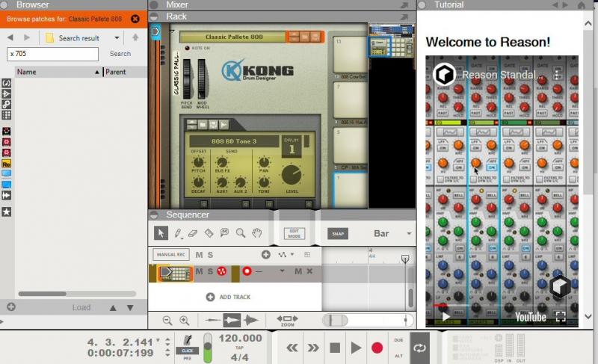Toggle the loop button in transport

[419, 348]
